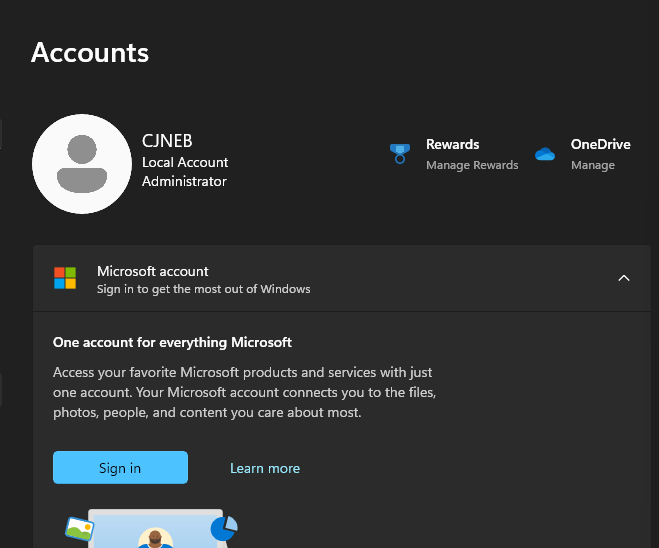Click the Sign in button
Viewport: 659px width, 548px height.
click(x=120, y=467)
